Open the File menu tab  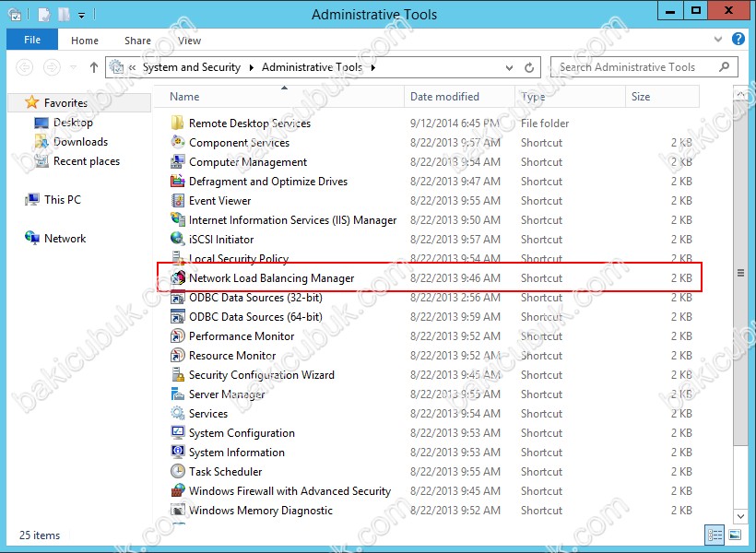(32, 40)
